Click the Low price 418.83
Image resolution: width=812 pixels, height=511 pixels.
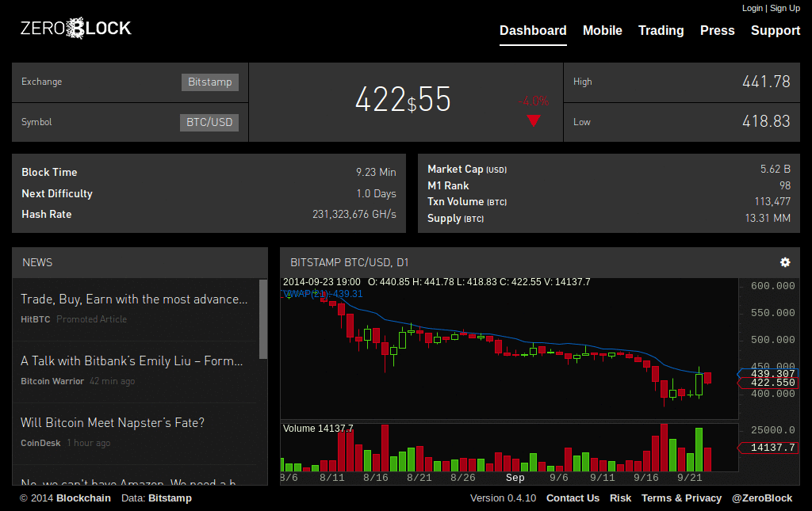tap(766, 121)
